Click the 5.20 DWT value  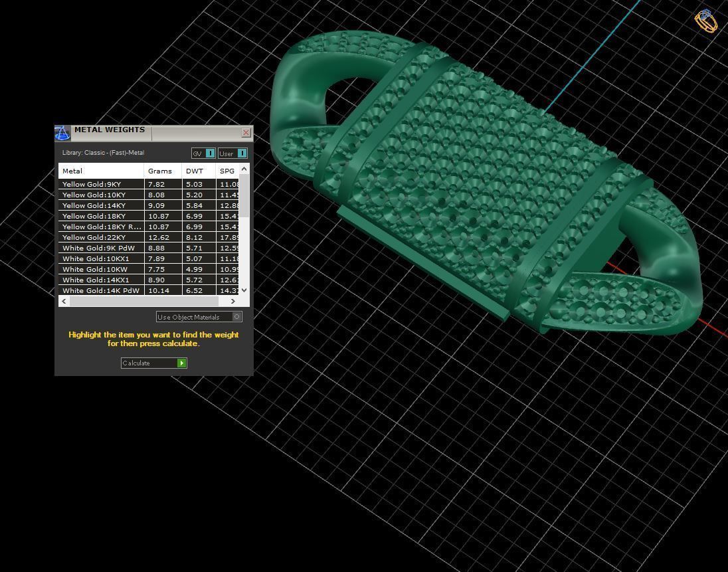coord(194,195)
